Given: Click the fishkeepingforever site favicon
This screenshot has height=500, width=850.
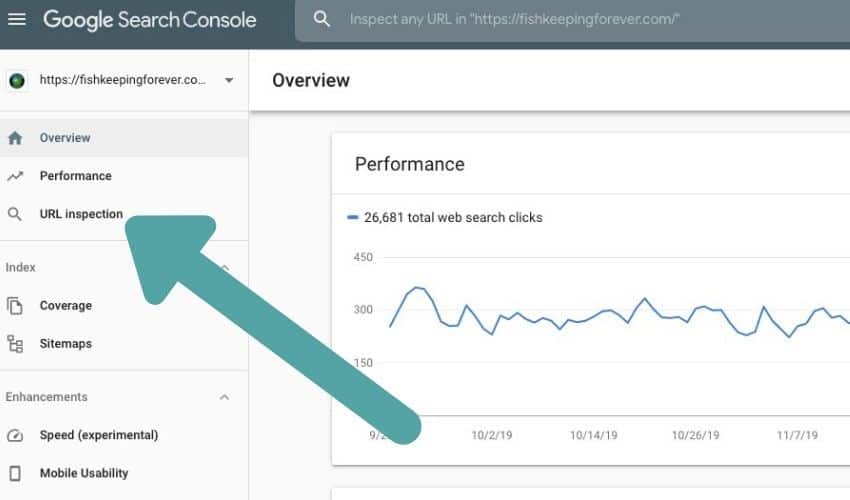Looking at the screenshot, I should [17, 81].
